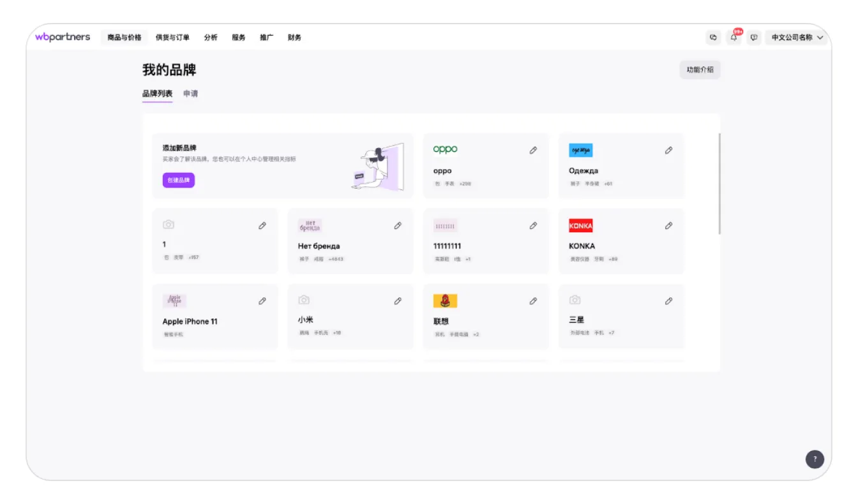858x504 pixels.
Task: Click the Apple iPhone 11 logo thumbnail
Action: pos(174,300)
